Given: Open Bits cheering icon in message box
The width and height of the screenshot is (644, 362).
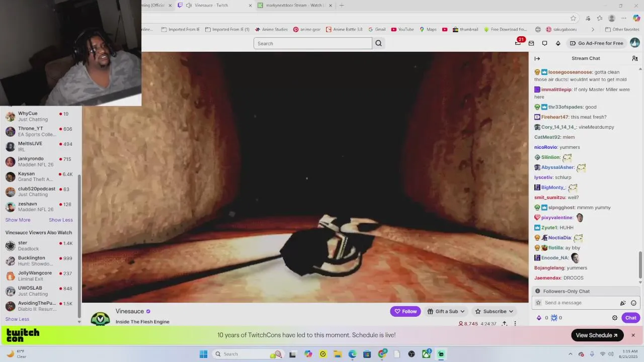Looking at the screenshot, I should (x=623, y=303).
